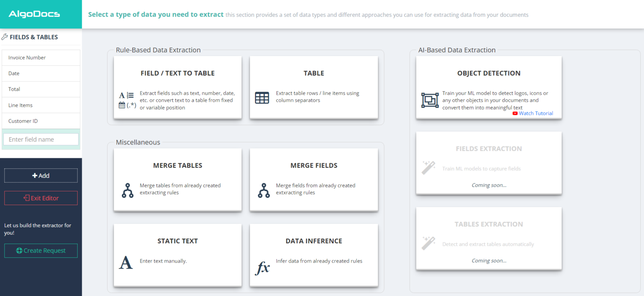Click the Enter field name input box

pos(41,139)
